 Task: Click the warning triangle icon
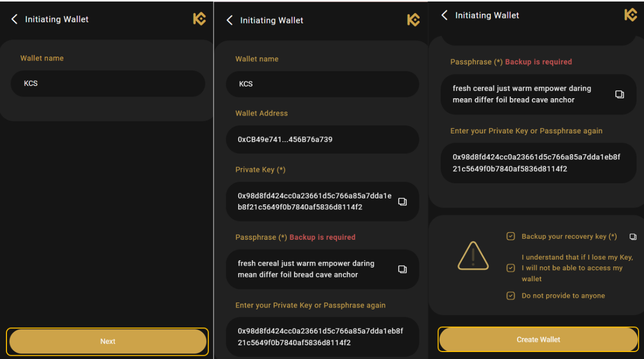473,256
